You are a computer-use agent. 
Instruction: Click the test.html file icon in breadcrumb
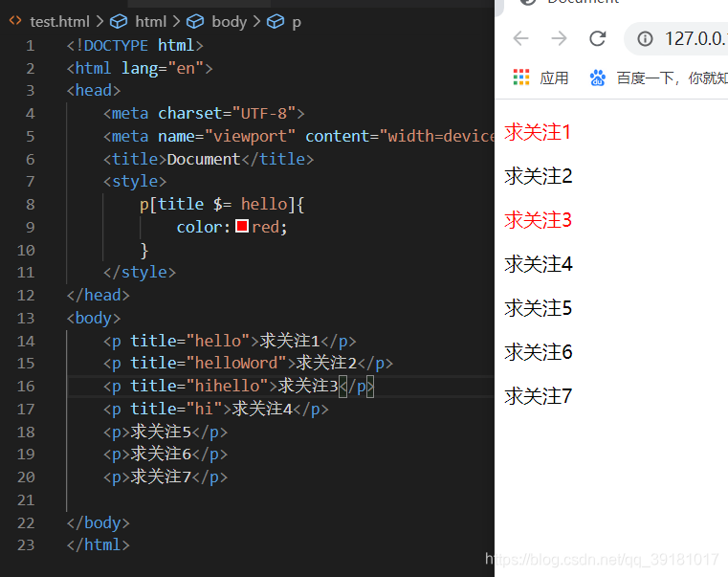pos(15,21)
